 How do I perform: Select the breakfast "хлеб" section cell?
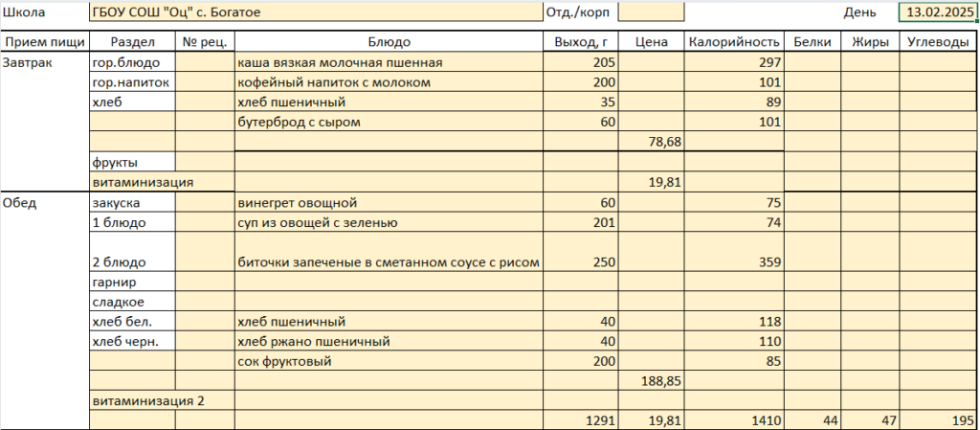point(132,102)
